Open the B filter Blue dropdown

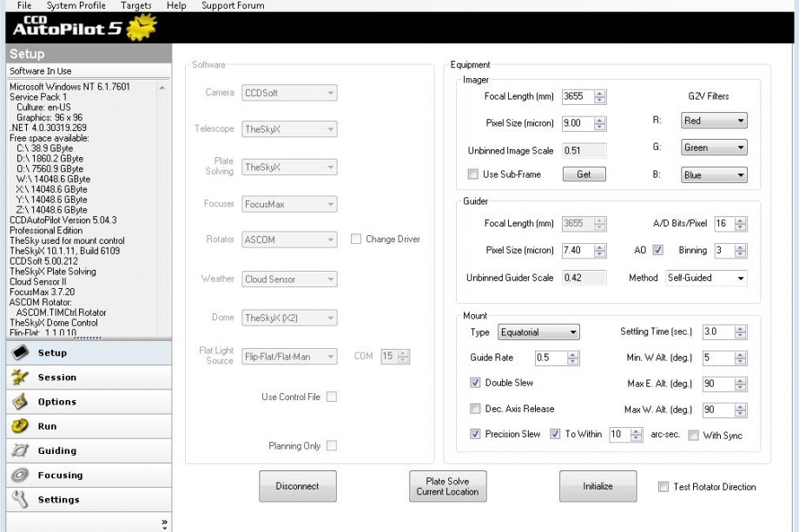(x=714, y=175)
